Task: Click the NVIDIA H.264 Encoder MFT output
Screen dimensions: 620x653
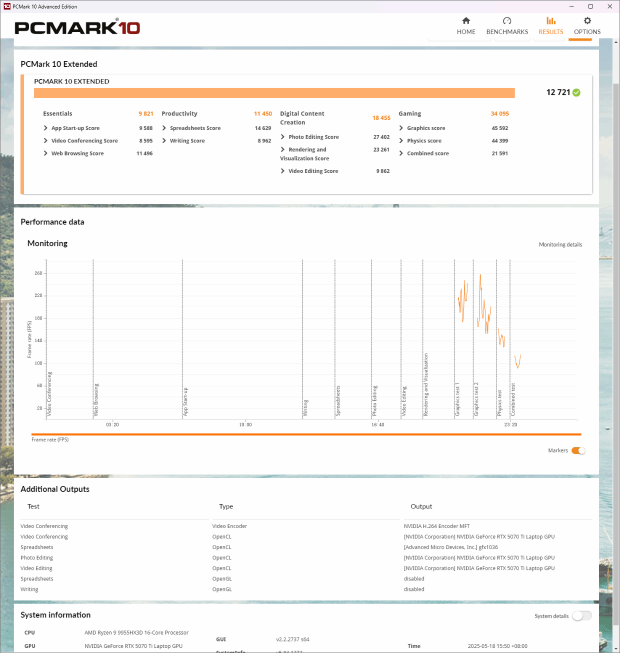Action: 436,526
